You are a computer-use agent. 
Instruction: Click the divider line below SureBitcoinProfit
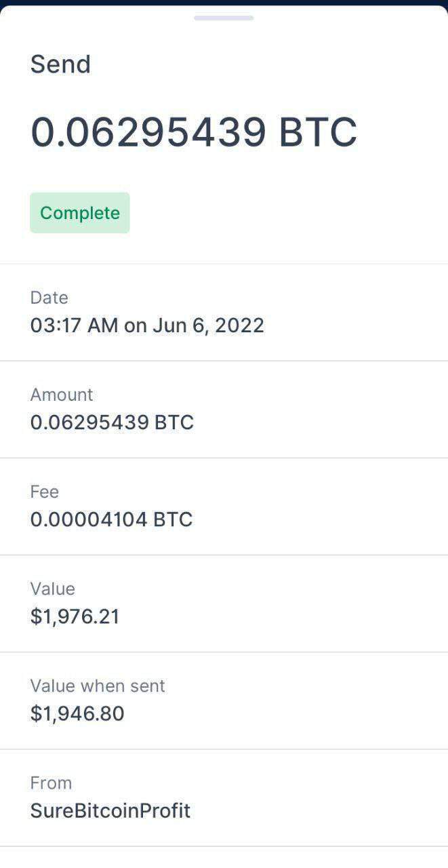point(224,846)
